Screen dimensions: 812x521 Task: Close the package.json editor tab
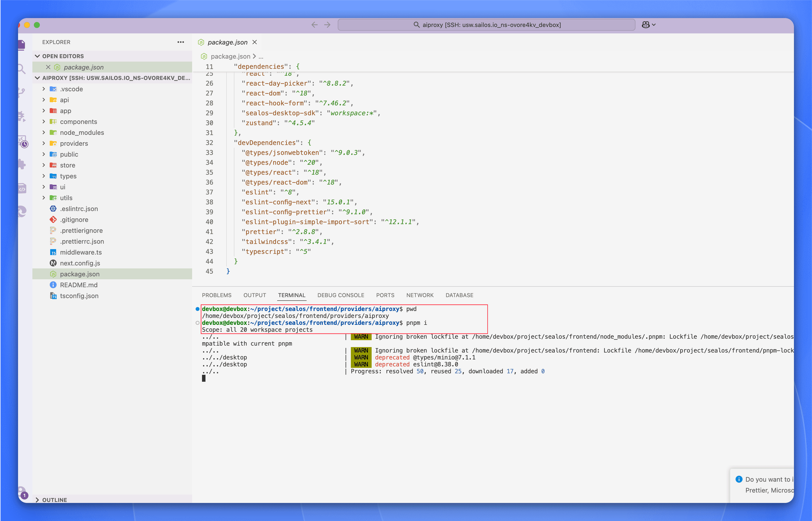click(254, 42)
